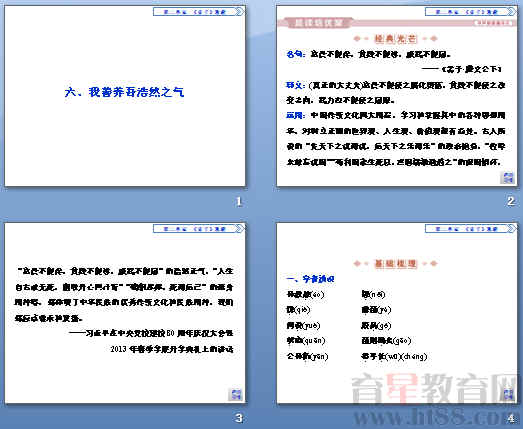Click the navigation icon at bottom of slide 4
Image resolution: width=523 pixels, height=429 pixels.
[x=508, y=395]
